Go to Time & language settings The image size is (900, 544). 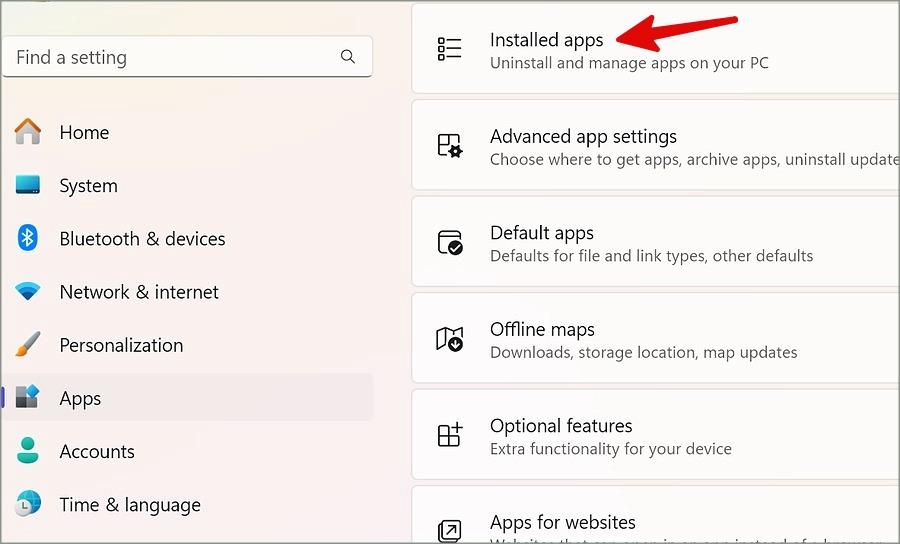[130, 505]
